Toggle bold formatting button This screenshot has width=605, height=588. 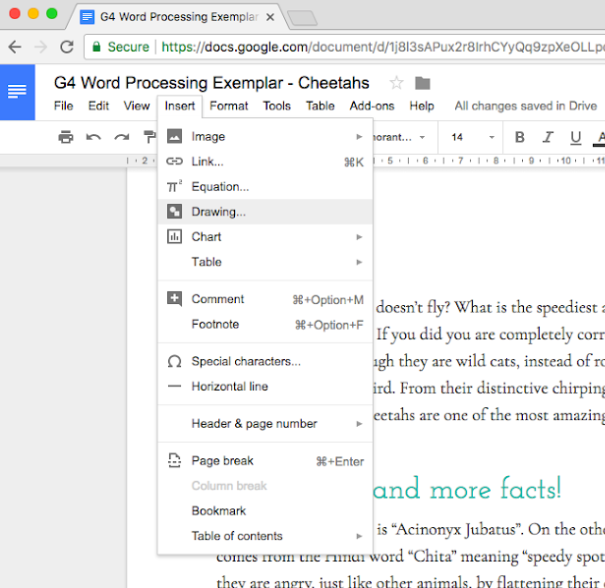click(x=520, y=137)
